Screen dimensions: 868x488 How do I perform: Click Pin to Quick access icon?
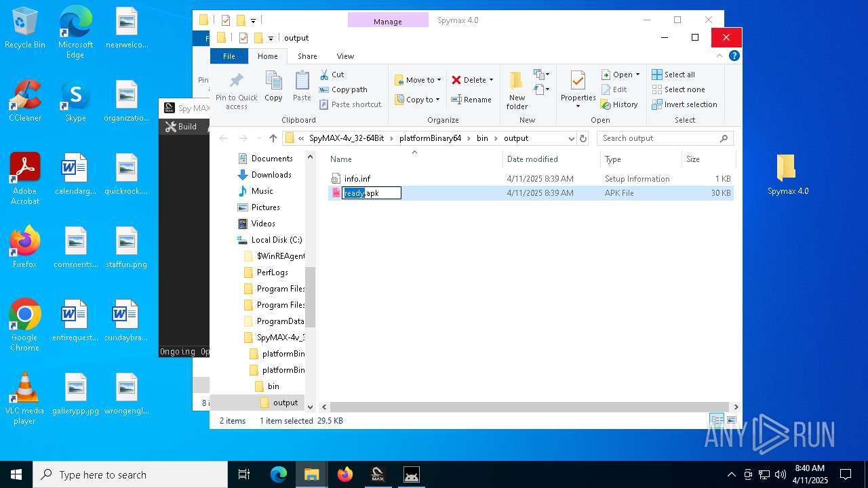click(236, 91)
